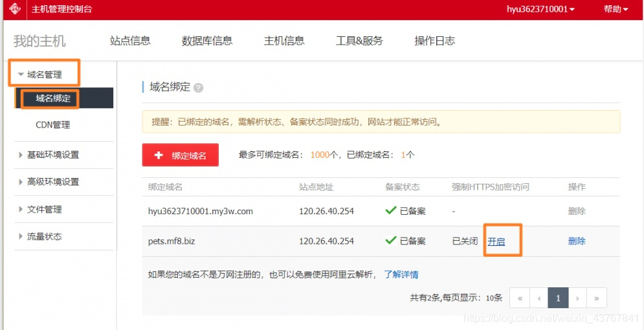Open the 数据库信息 tab
This screenshot has width=644, height=330.
pos(207,41)
